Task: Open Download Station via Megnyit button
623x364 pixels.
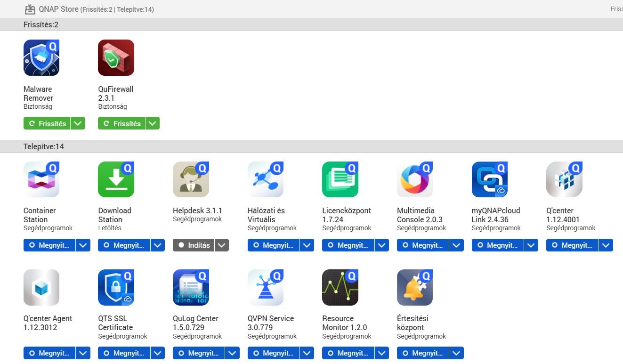Action: (124, 245)
